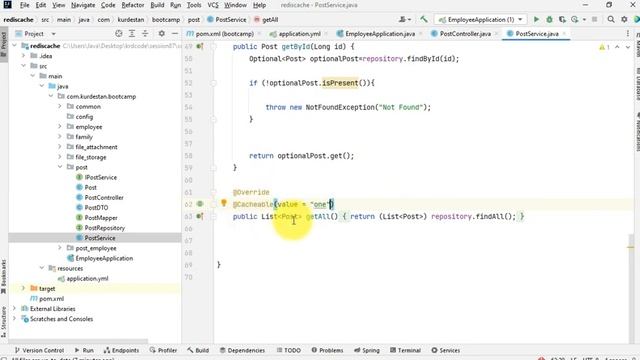Image resolution: width=640 pixels, height=360 pixels.
Task: Open Terminal tool window
Action: 405,350
